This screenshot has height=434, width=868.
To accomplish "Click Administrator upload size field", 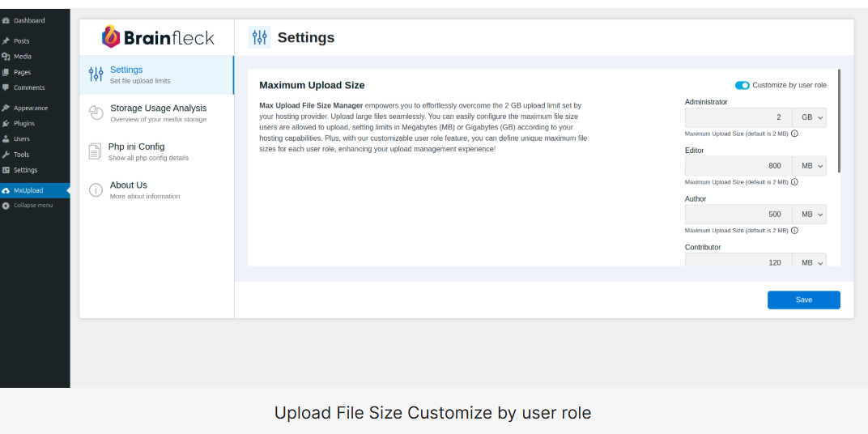I will pyautogui.click(x=738, y=117).
